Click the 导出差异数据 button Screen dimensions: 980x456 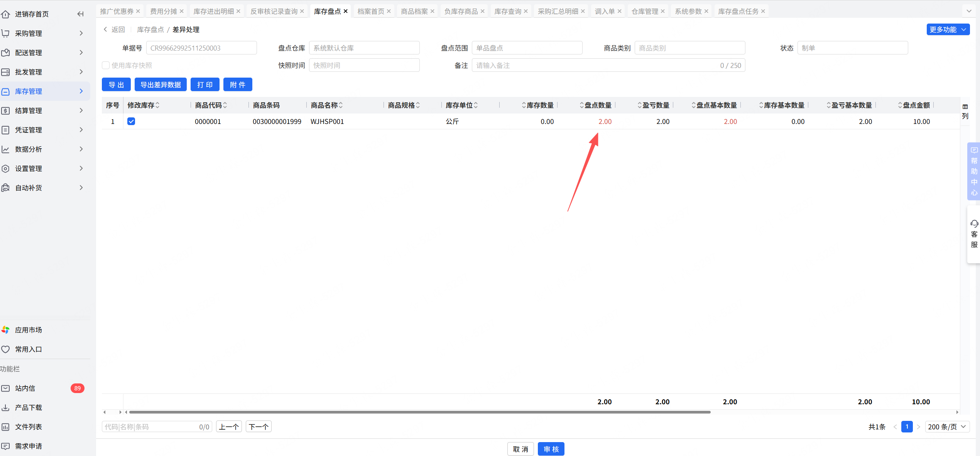pyautogui.click(x=161, y=85)
